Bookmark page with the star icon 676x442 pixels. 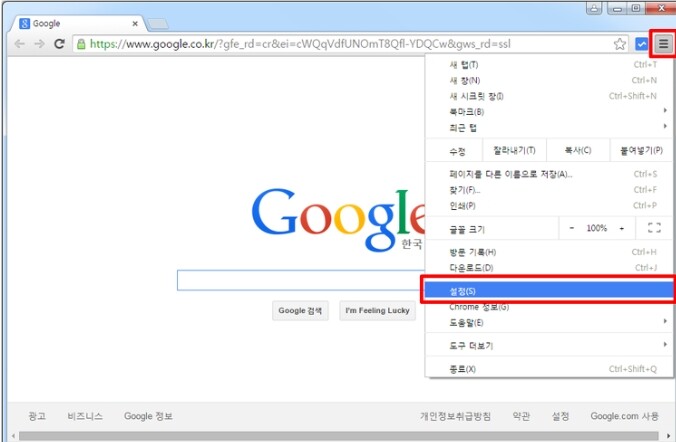point(620,44)
